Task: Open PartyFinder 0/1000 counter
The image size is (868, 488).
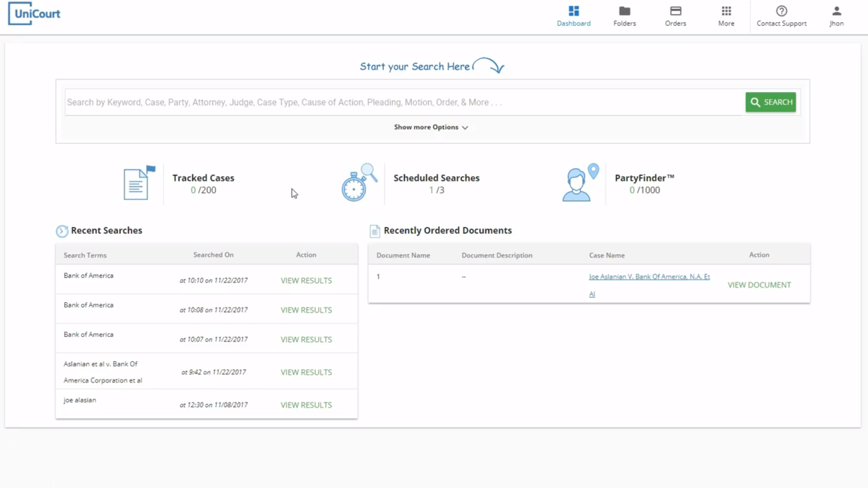Action: point(645,190)
